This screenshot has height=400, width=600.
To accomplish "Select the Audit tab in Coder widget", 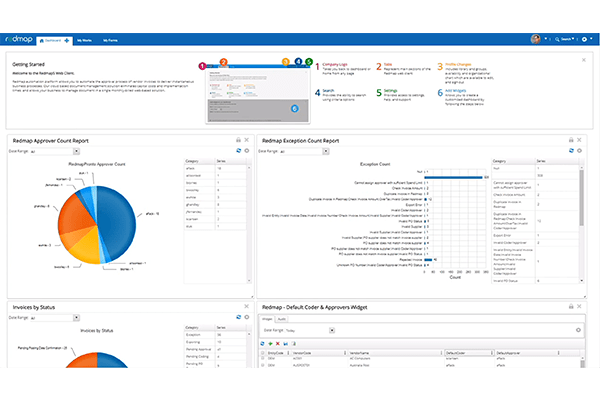I will (283, 318).
